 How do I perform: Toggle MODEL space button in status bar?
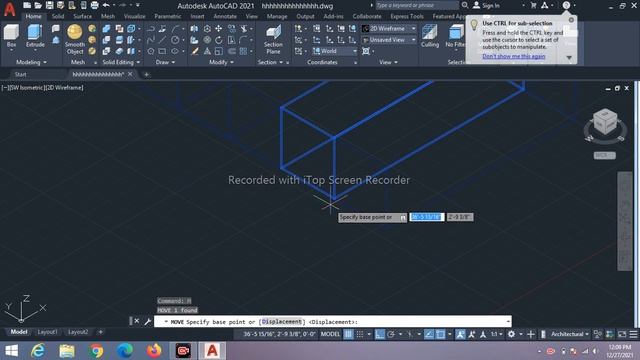click(330, 334)
